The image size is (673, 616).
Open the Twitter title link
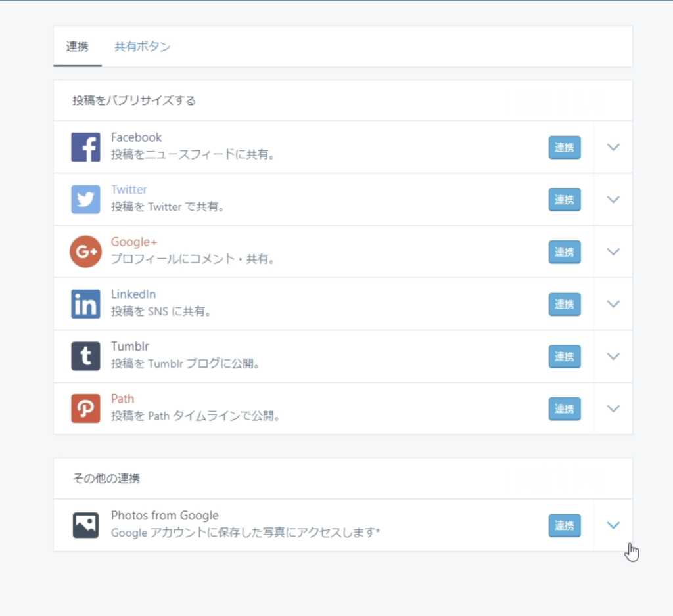point(129,190)
